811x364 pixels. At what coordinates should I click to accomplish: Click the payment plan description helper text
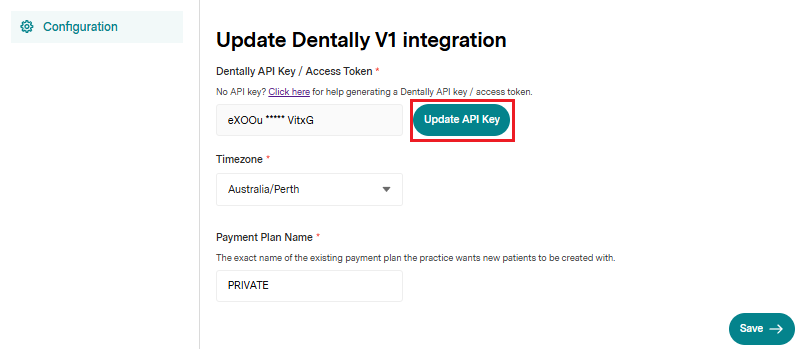click(x=416, y=257)
